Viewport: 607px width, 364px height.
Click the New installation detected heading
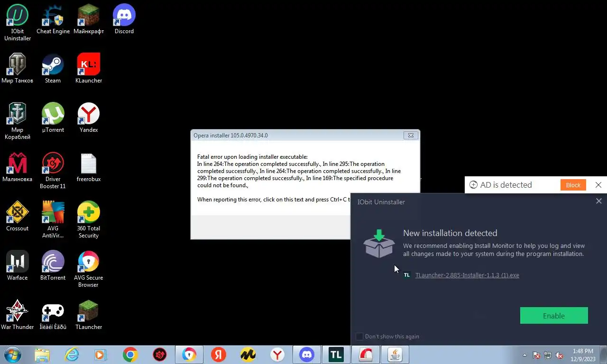450,233
